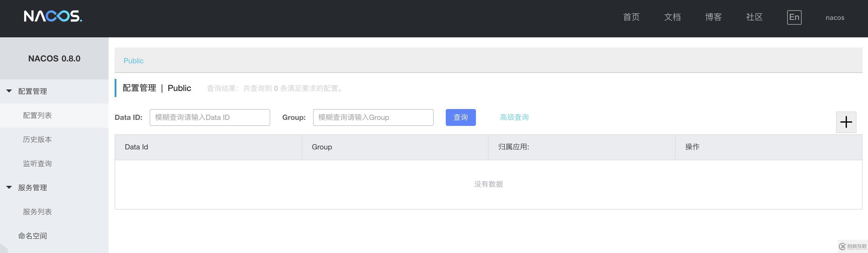Image resolution: width=868 pixels, height=253 pixels.
Task: Open 命名空间 in the sidebar
Action: [x=33, y=236]
